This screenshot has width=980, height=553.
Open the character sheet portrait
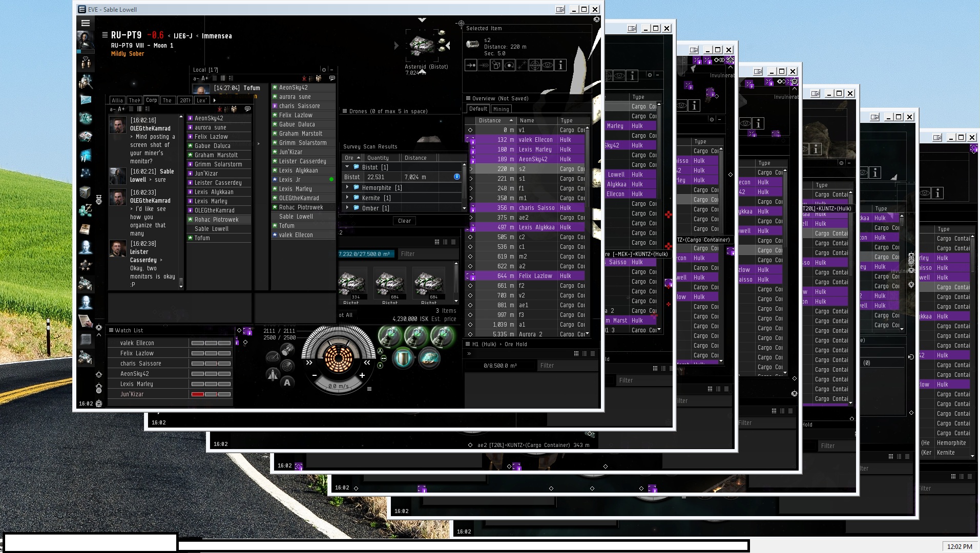(85, 40)
